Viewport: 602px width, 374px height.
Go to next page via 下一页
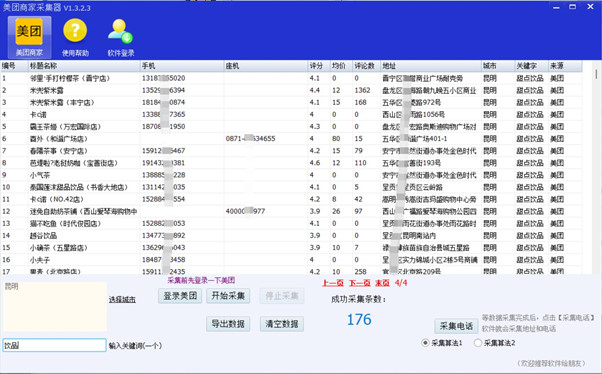359,283
